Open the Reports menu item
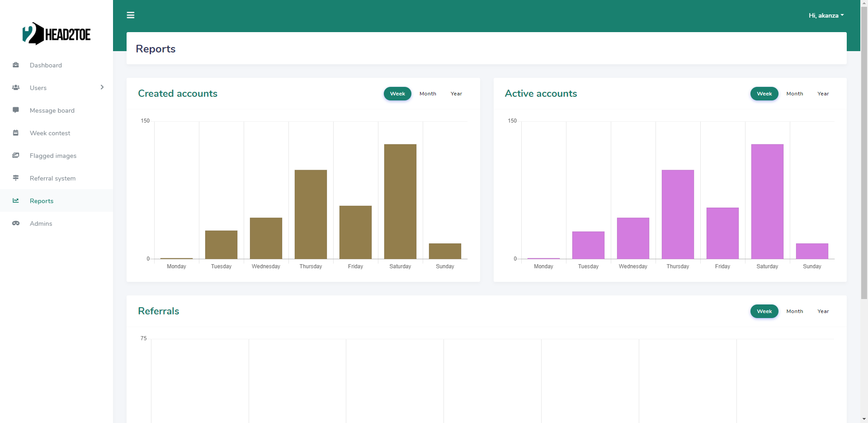The height and width of the screenshot is (423, 868). (x=42, y=201)
